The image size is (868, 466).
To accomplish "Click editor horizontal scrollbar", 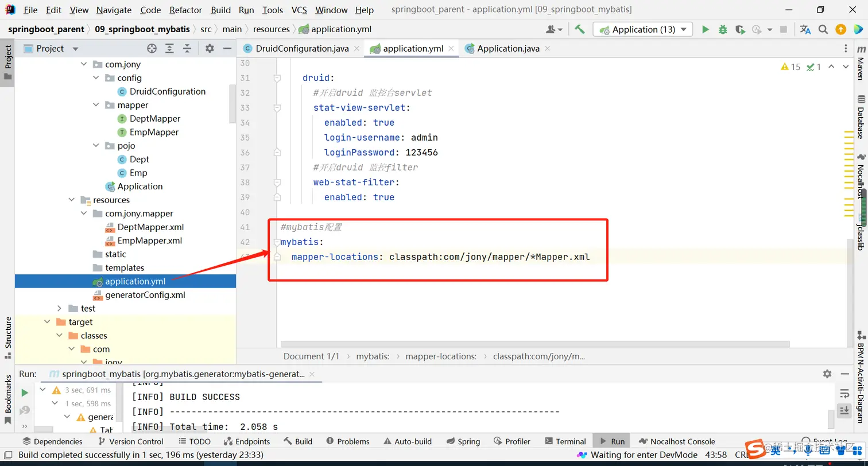I will pyautogui.click(x=535, y=344).
